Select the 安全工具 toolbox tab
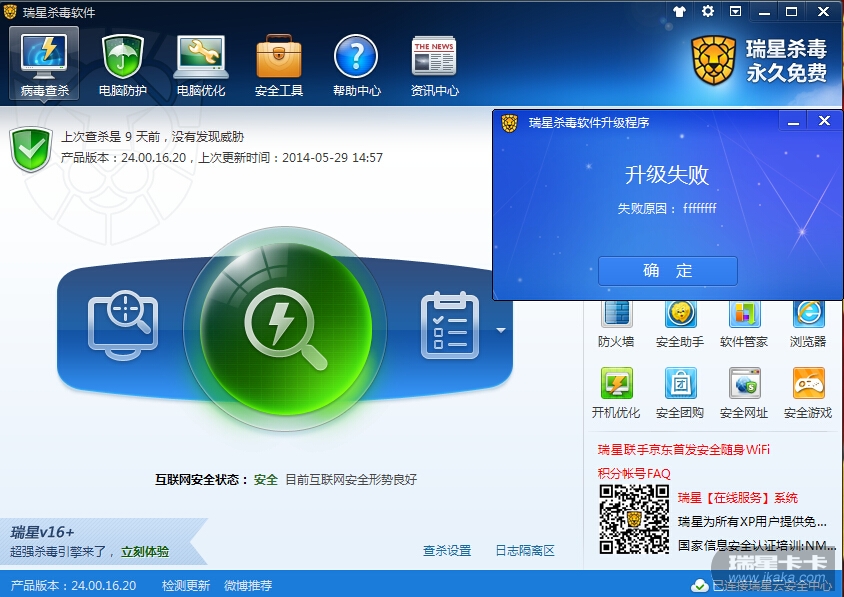 coord(279,65)
